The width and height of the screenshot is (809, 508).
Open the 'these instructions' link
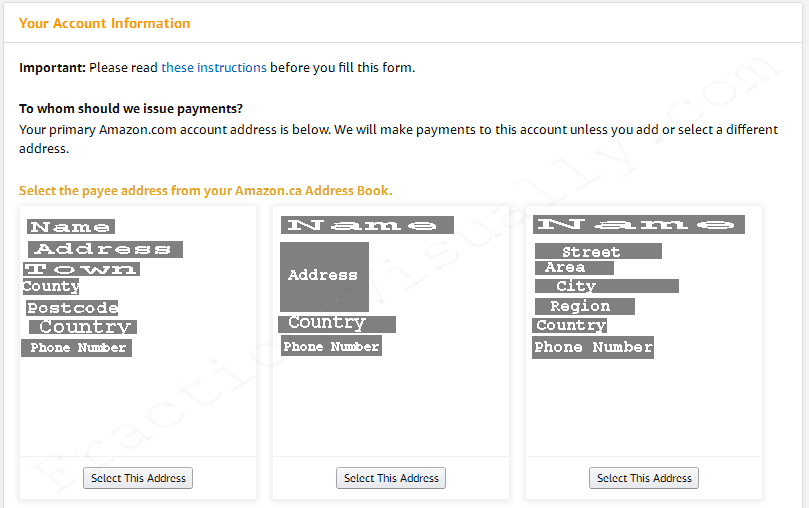pyautogui.click(x=214, y=68)
